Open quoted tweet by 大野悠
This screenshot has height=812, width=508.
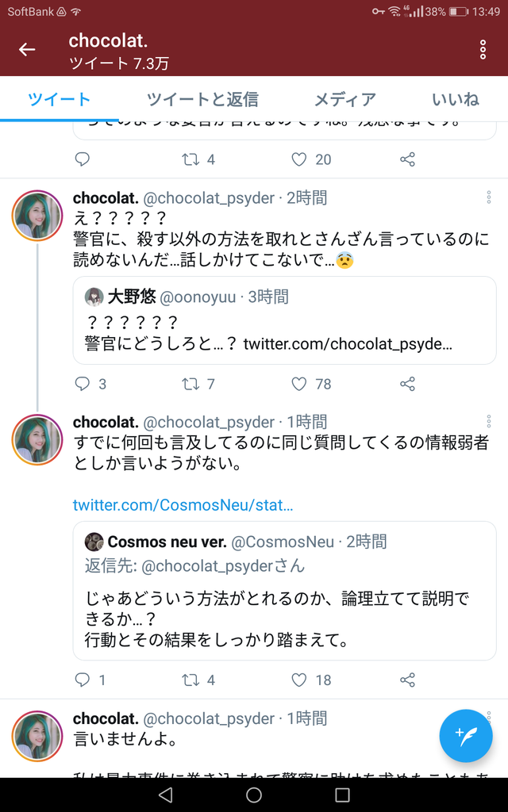point(285,320)
